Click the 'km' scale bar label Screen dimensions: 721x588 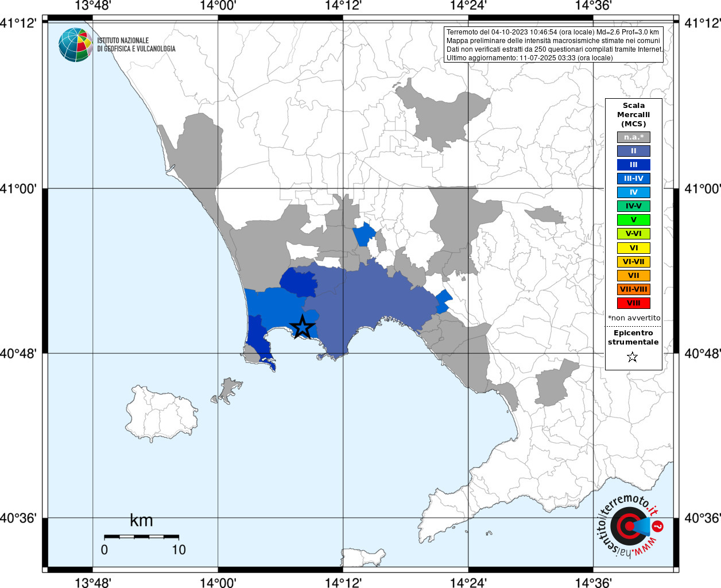141,520
